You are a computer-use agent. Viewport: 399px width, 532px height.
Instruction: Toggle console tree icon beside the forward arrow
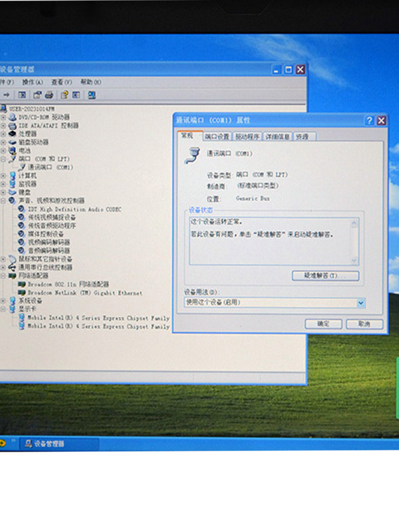click(x=22, y=95)
